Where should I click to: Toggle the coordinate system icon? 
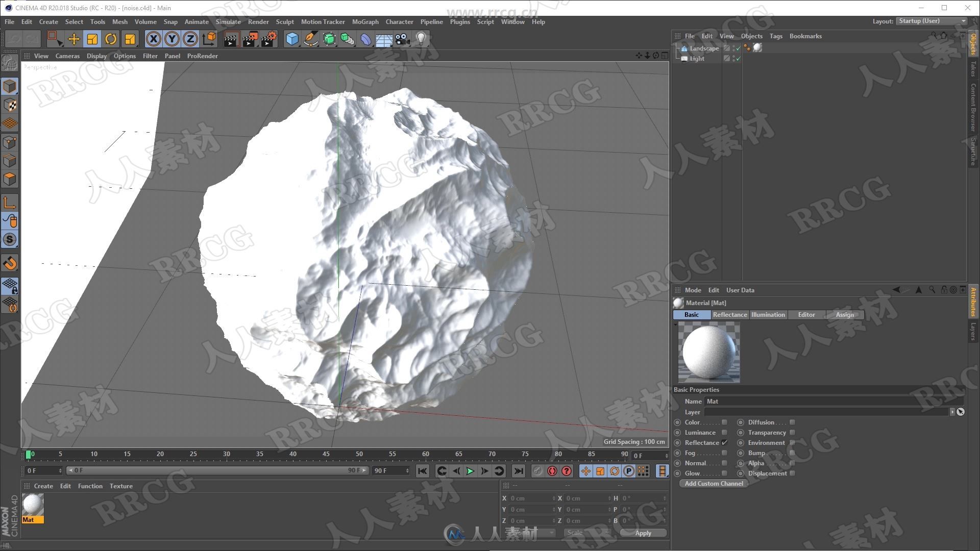[x=209, y=39]
